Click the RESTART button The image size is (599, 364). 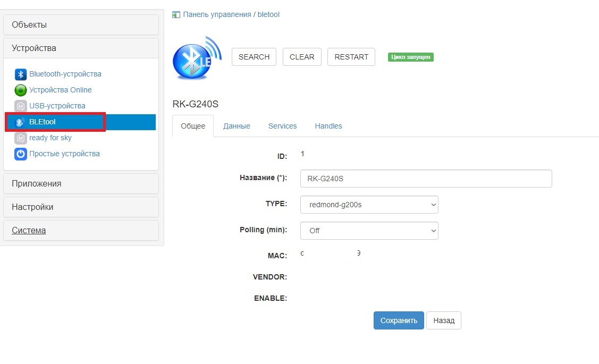351,57
